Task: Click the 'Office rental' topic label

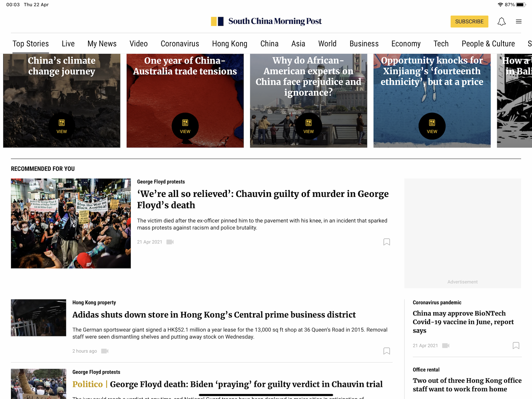Action: 426,370
